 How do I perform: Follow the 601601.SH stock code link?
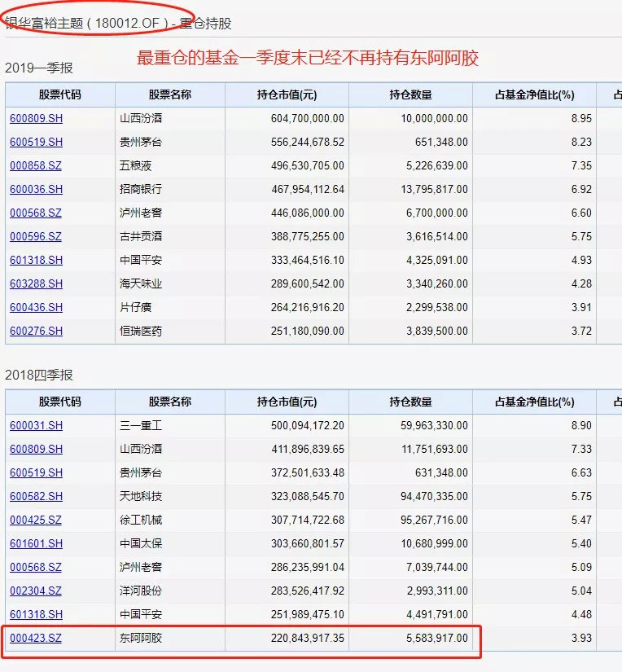36,543
